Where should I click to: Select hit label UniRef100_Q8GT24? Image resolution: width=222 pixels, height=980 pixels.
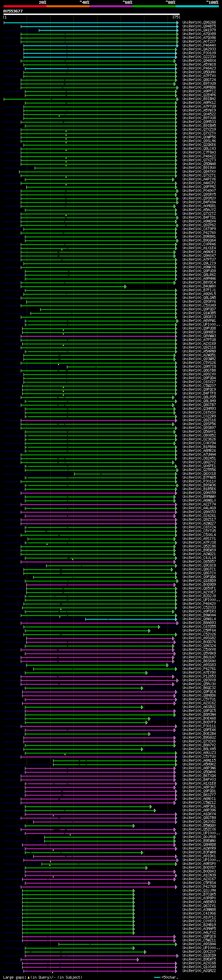(x=199, y=80)
